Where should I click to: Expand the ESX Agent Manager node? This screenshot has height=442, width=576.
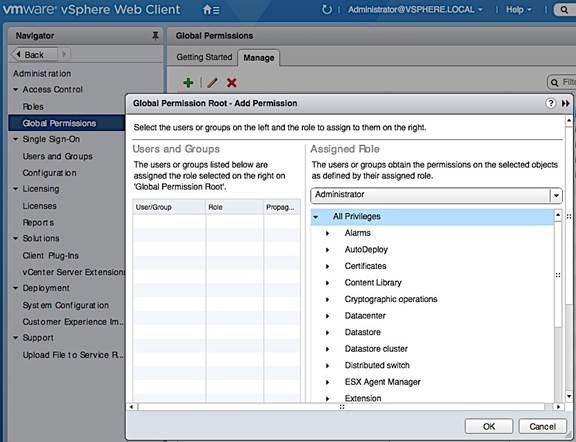tap(327, 382)
